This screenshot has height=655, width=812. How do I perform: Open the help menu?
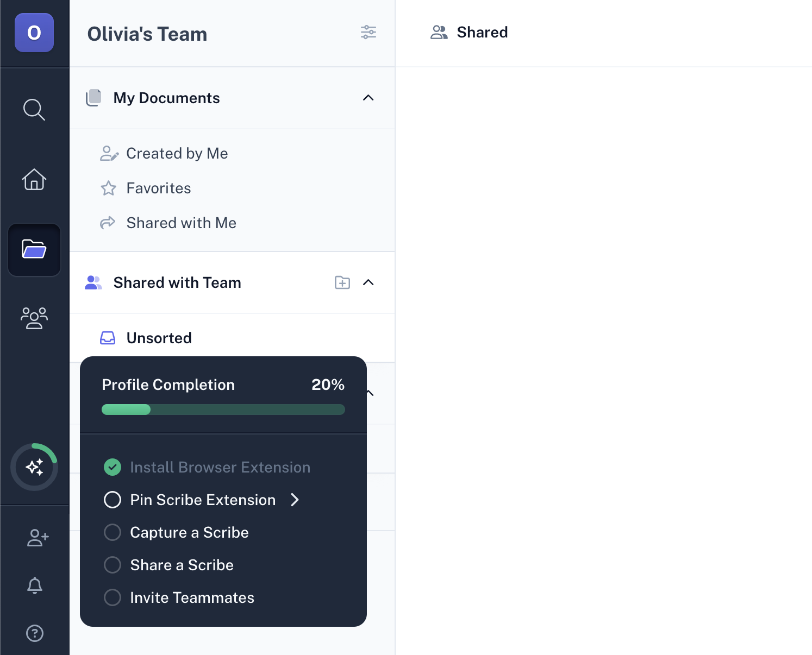[x=34, y=633]
